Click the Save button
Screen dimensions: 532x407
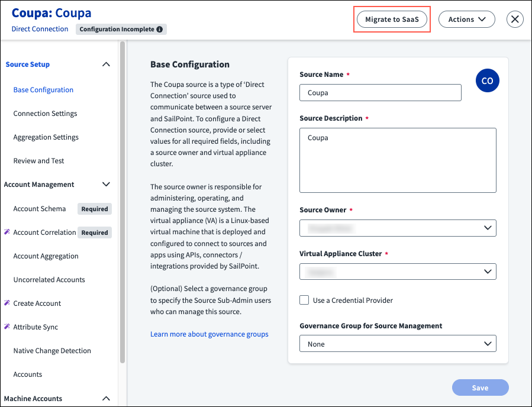480,387
